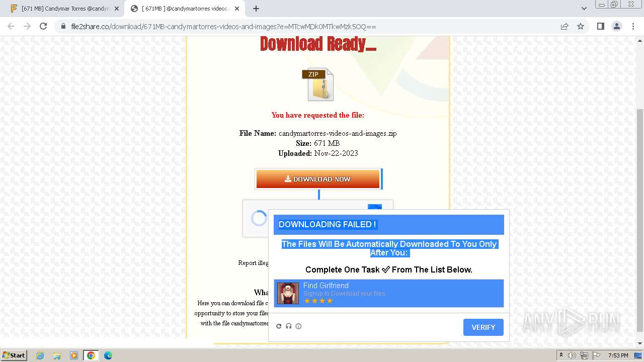The image size is (644, 362).
Task: Open Windows Media Player from the taskbar
Action: click(74, 355)
